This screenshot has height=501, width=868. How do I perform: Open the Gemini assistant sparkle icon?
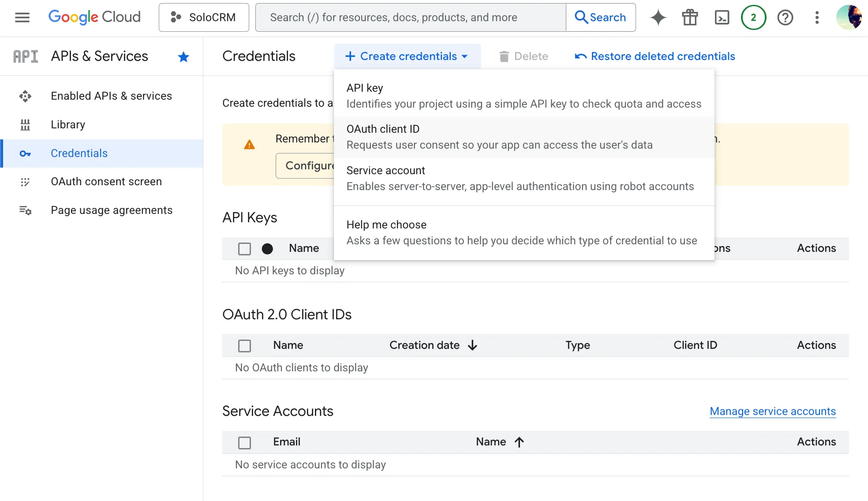(658, 17)
